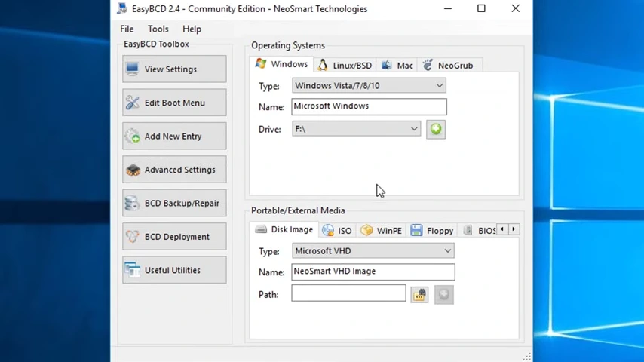Viewport: 644px width, 362px height.
Task: Click the browse for path folder icon
Action: coord(419,295)
